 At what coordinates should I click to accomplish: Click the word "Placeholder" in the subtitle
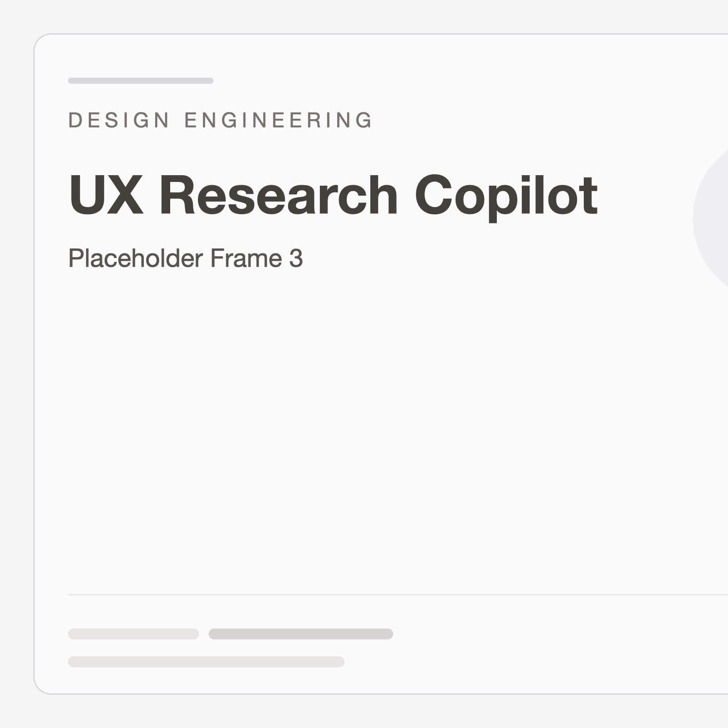(x=136, y=258)
